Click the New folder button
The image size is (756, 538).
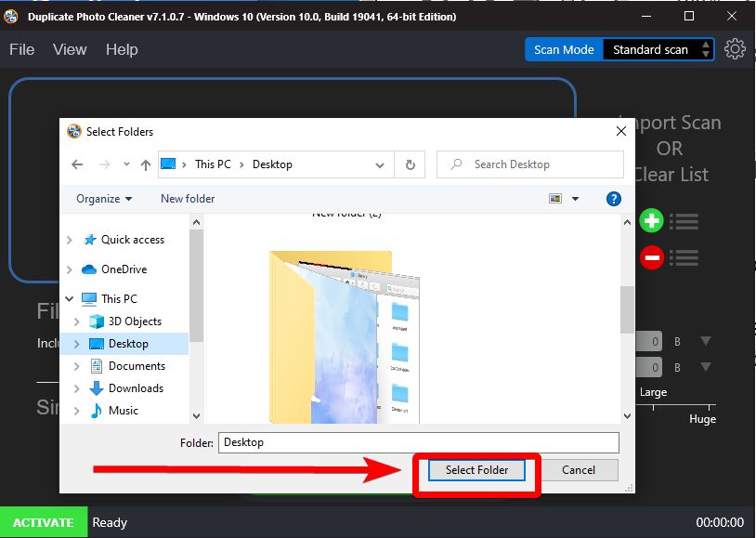[188, 199]
